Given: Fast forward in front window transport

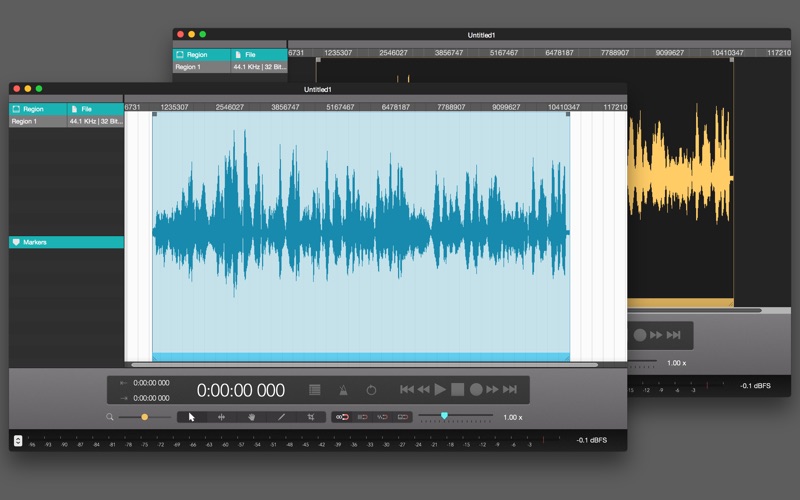Looking at the screenshot, I should pyautogui.click(x=492, y=390).
